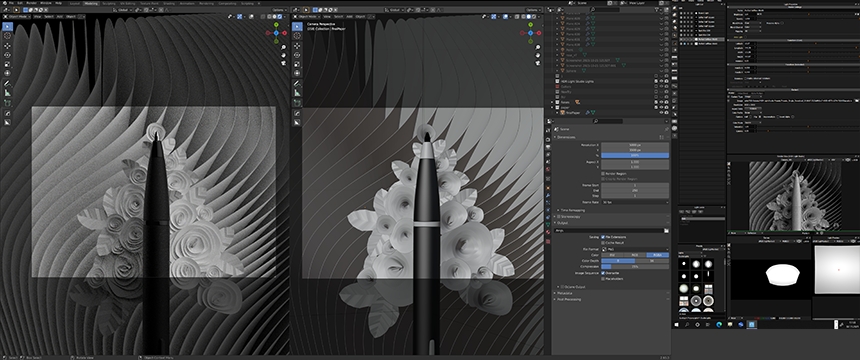The image size is (860, 360).
Task: Set Color Depth to 16
Action: 652,261
